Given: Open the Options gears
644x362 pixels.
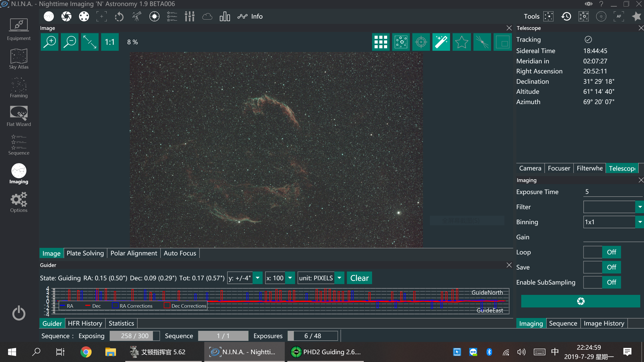Looking at the screenshot, I should pos(19,202).
